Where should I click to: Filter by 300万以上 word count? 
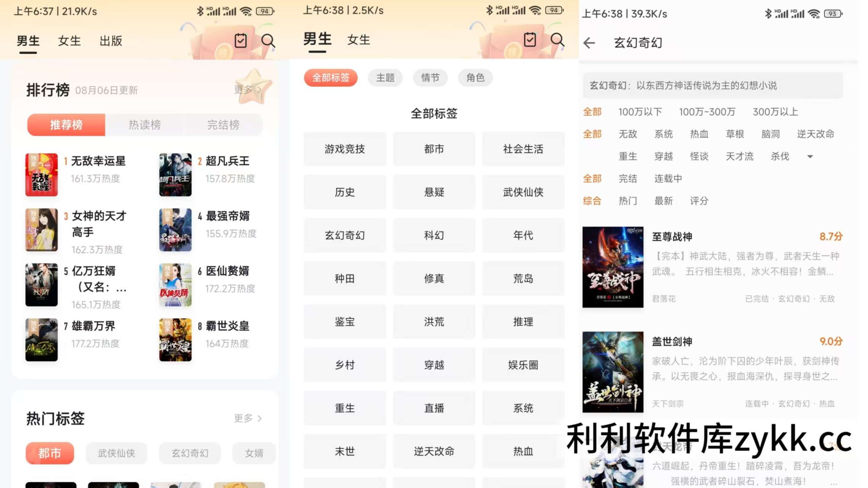[x=775, y=112]
